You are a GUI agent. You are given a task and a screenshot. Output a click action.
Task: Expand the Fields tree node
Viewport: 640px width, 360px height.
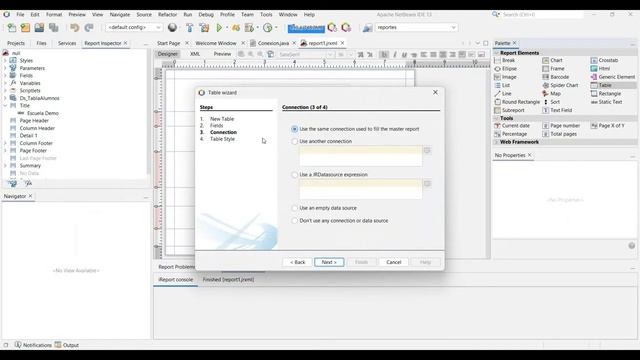(5, 76)
